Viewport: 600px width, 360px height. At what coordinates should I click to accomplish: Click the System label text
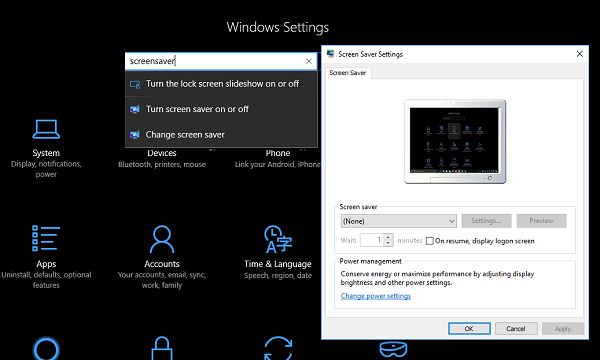pos(46,153)
